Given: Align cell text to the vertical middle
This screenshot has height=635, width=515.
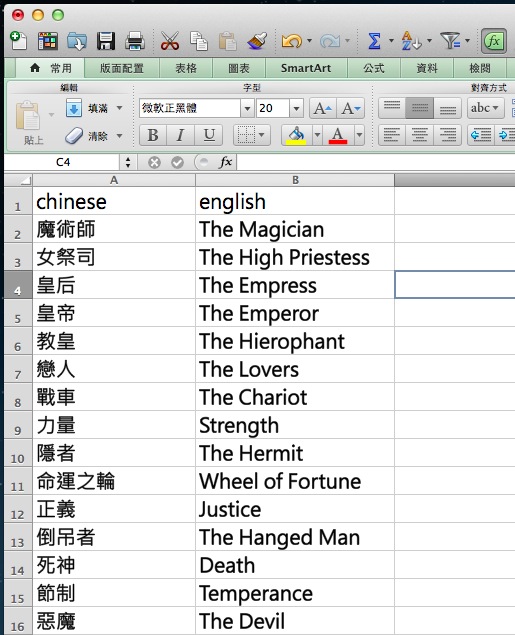Looking at the screenshot, I should (x=419, y=108).
